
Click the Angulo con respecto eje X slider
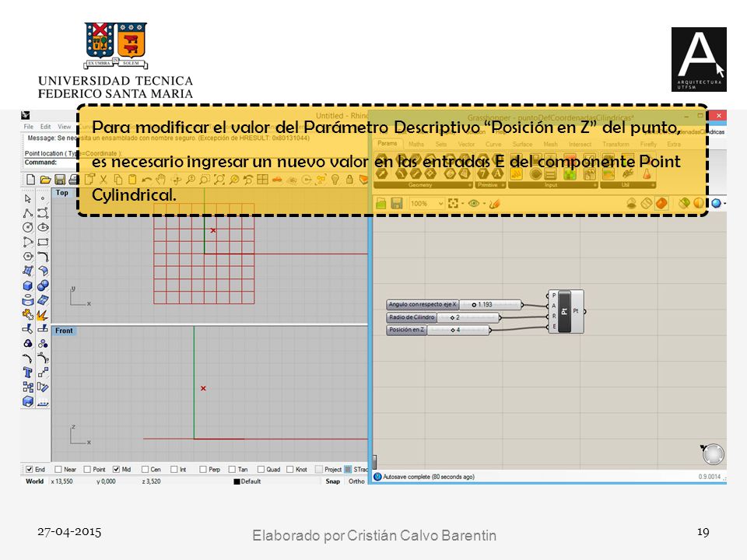(455, 304)
